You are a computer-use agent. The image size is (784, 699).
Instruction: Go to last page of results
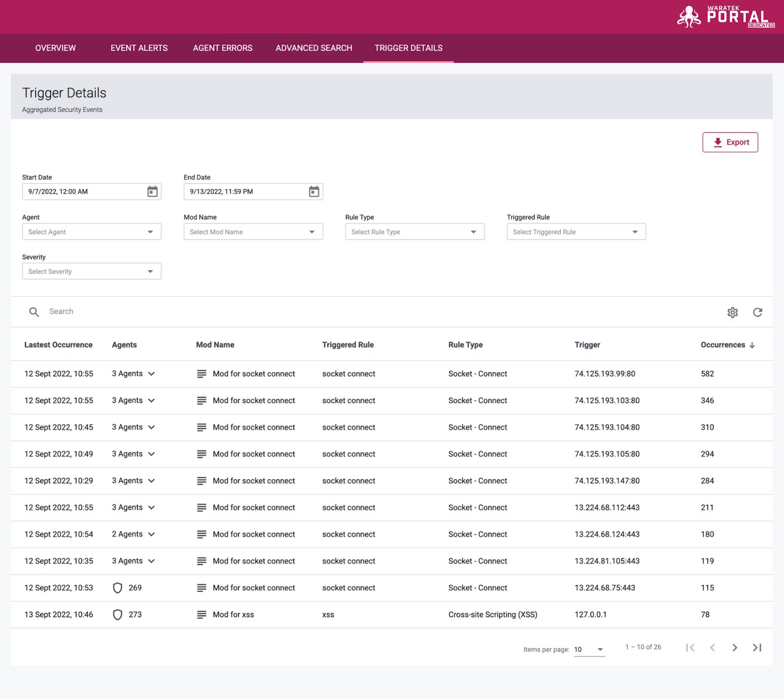click(757, 648)
